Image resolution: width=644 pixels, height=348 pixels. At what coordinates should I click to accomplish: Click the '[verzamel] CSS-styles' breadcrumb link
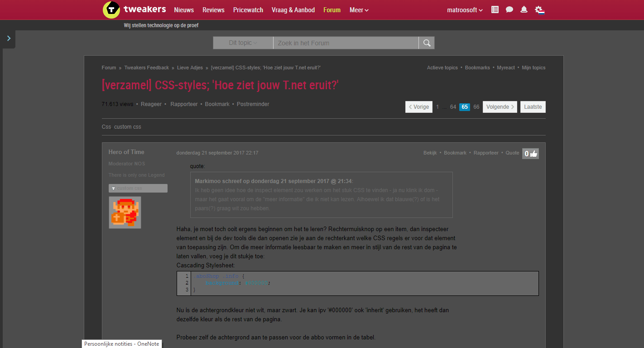(266, 68)
